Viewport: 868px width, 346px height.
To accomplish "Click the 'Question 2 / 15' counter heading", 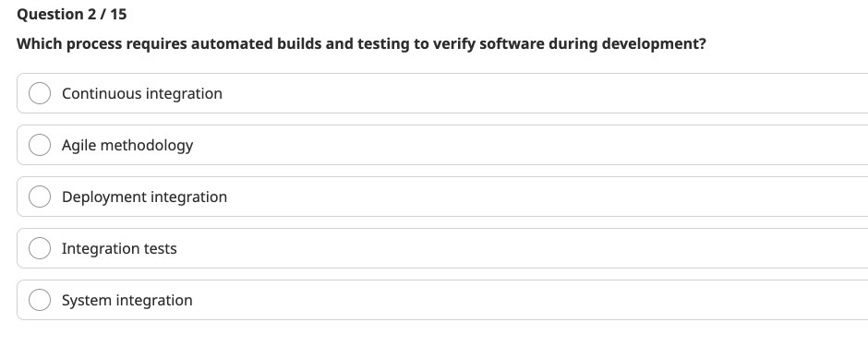I will (x=71, y=15).
